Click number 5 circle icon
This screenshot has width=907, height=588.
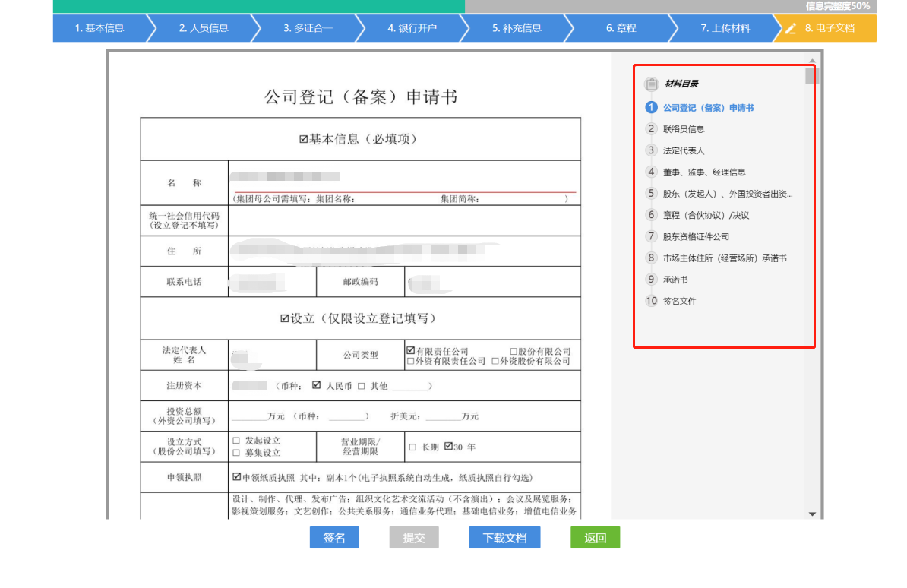[651, 193]
